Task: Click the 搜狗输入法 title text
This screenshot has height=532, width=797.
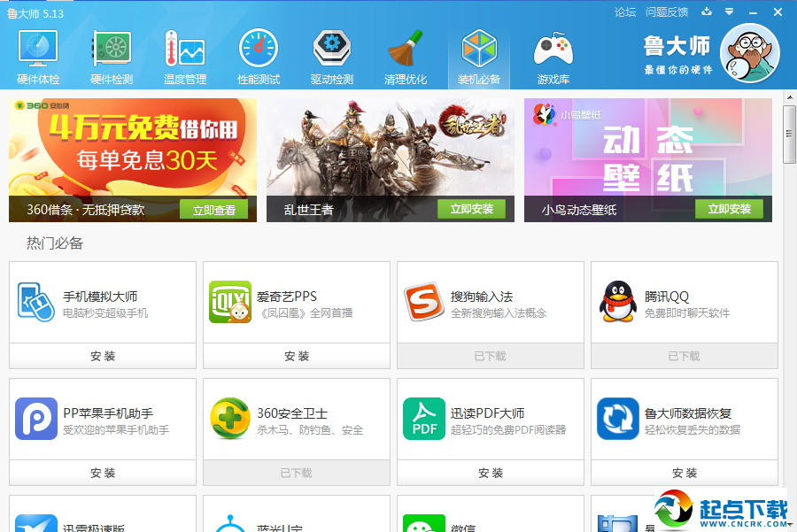Action: [482, 297]
